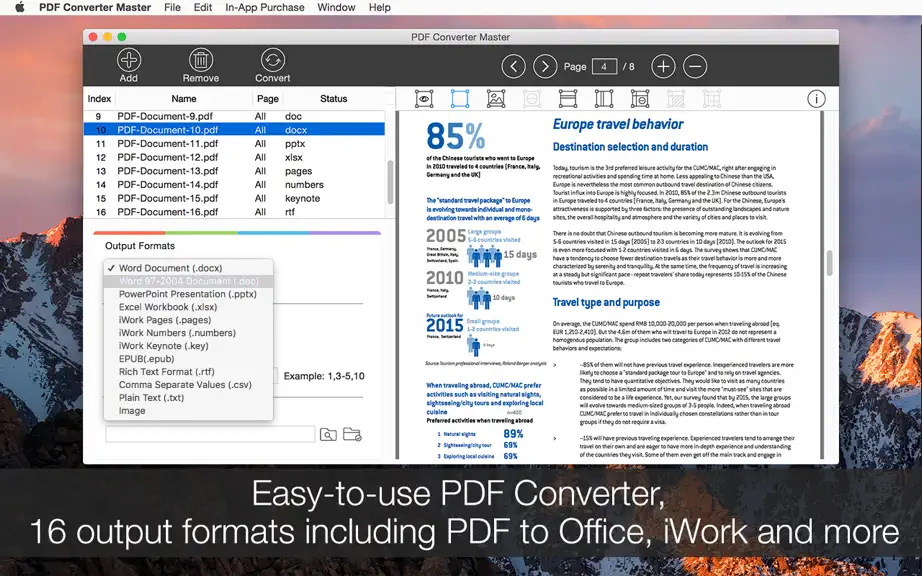The image size is (922, 576).
Task: Open the In-App Purchase menu
Action: click(x=265, y=7)
